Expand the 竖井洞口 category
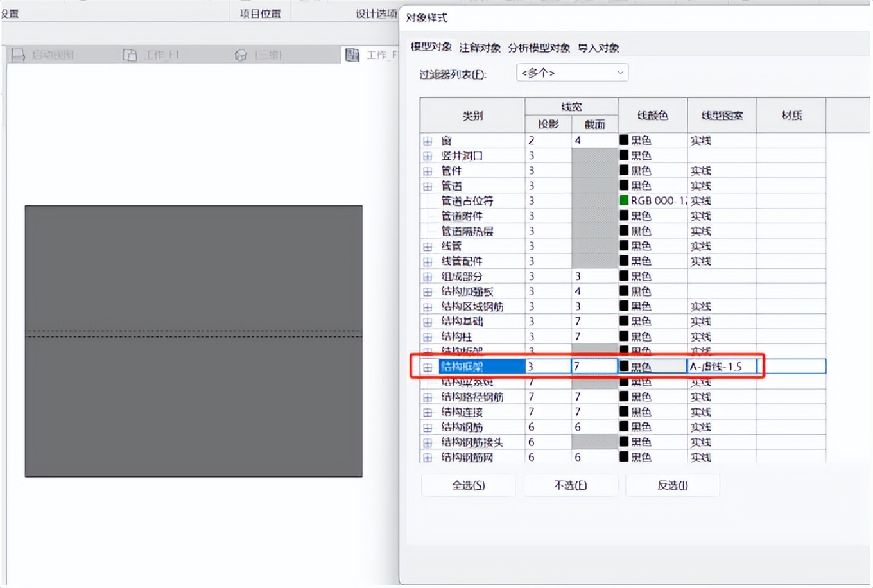The height and width of the screenshot is (588, 873). coord(428,156)
